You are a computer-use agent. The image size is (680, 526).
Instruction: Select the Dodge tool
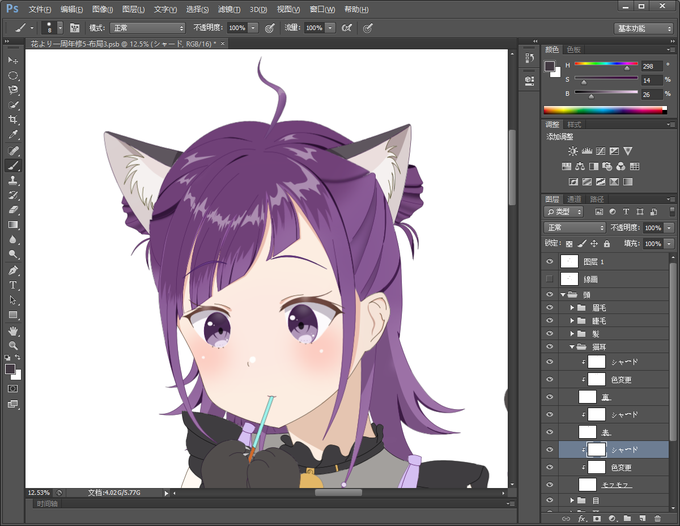tap(13, 254)
